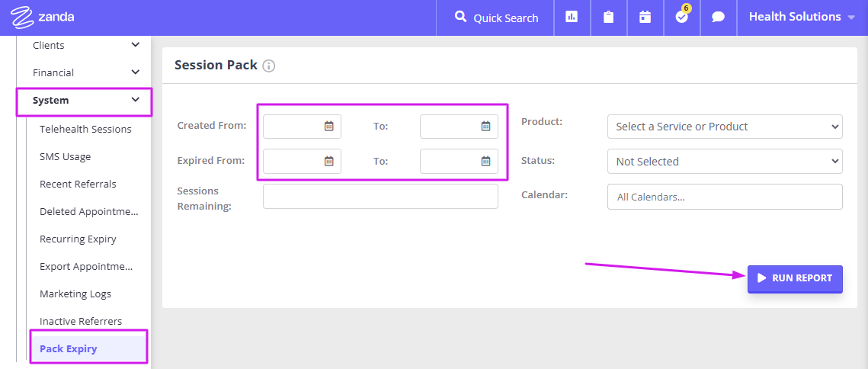Open Expired From date picker calendar icon
The width and height of the screenshot is (868, 369).
328,161
